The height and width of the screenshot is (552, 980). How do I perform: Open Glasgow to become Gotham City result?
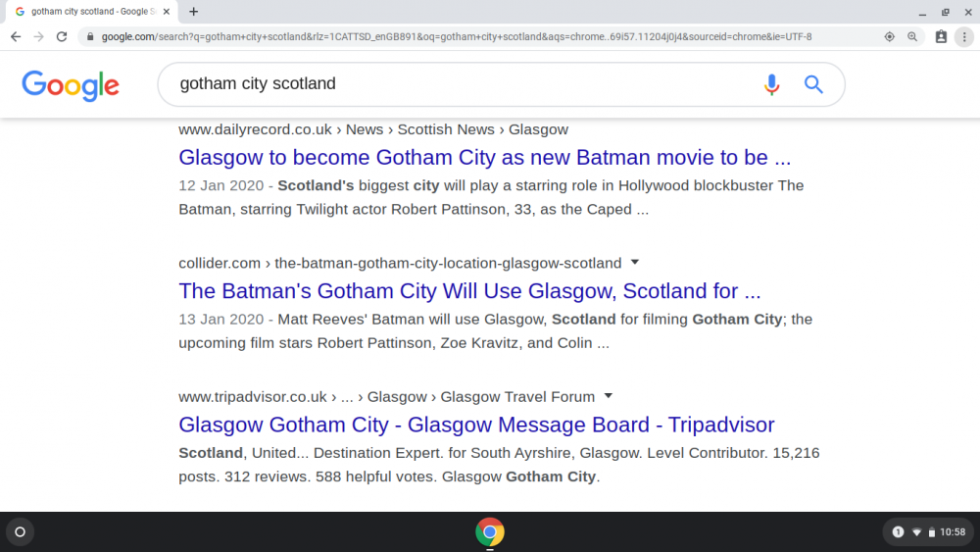coord(484,158)
